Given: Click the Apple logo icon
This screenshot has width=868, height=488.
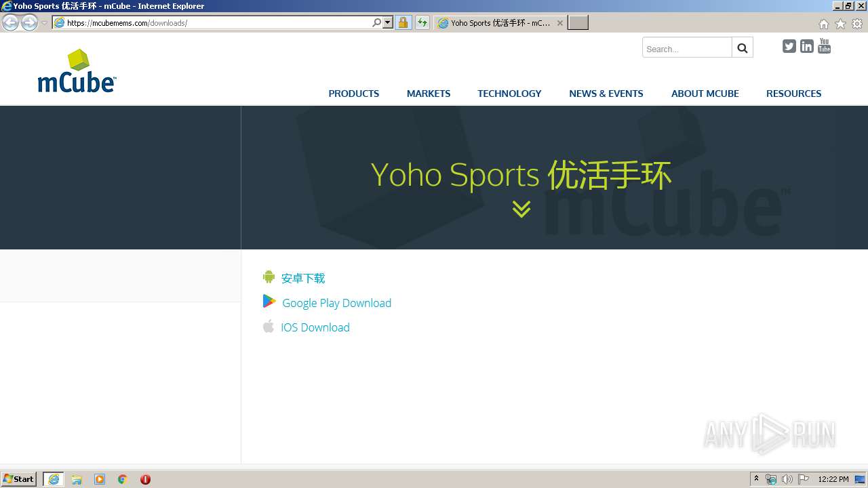Looking at the screenshot, I should 269,326.
